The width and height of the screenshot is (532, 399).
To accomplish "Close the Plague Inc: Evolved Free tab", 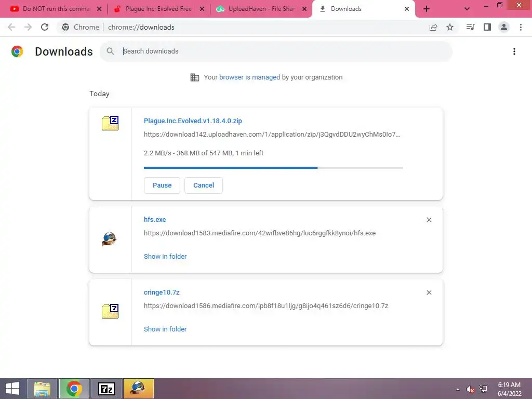I will (x=202, y=9).
